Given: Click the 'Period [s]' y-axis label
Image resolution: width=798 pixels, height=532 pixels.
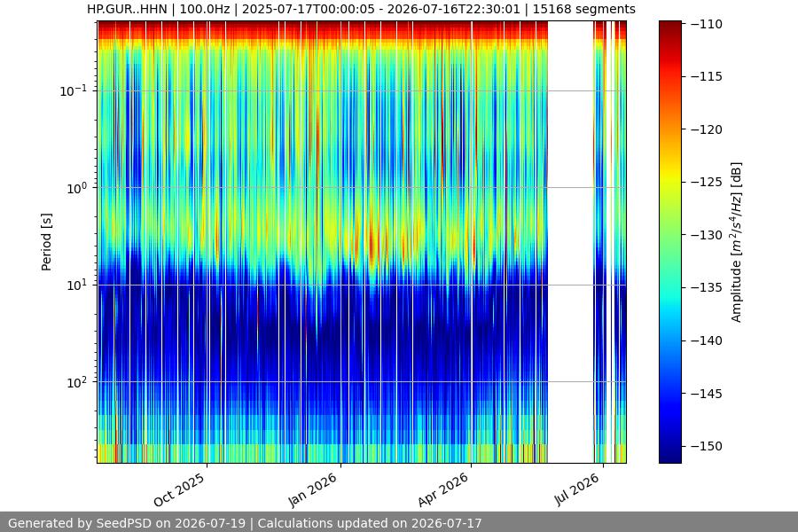Looking at the screenshot, I should (x=46, y=242).
